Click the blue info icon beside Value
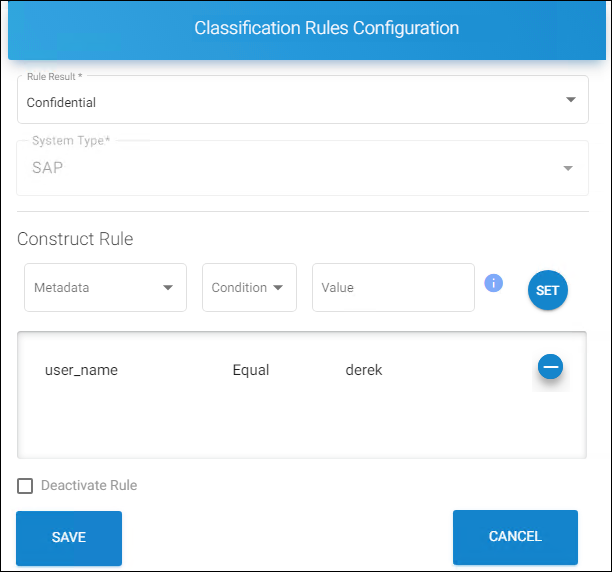This screenshot has width=612, height=572. (x=493, y=283)
